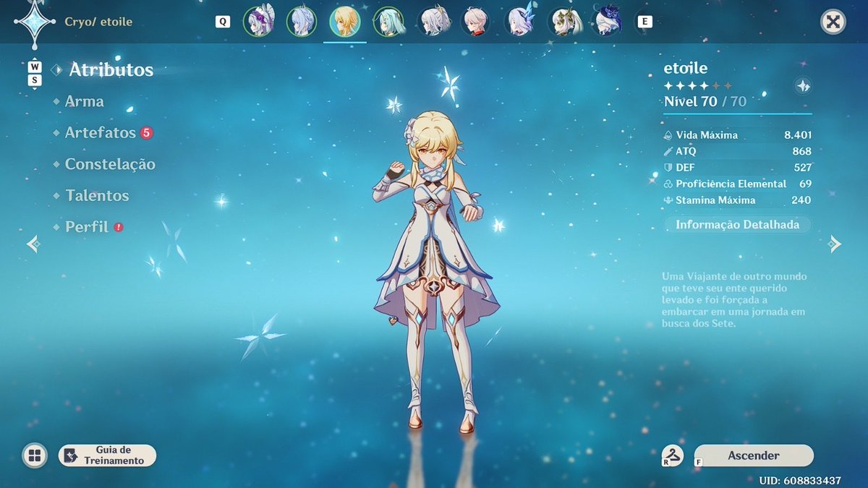Screen dimensions: 868x488
Task: Click the red 5 badge on Artefatos
Action: (146, 132)
